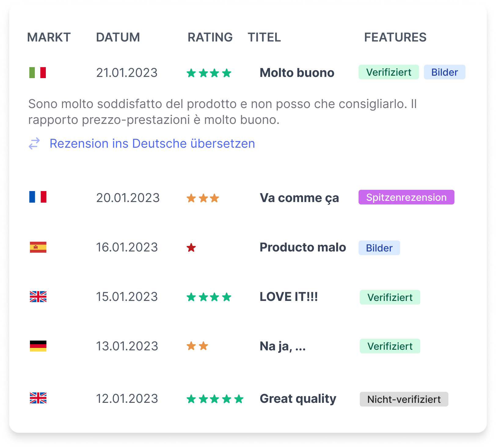Click the Nicht-verifiziert badge
The width and height of the screenshot is (496, 448).
[404, 399]
